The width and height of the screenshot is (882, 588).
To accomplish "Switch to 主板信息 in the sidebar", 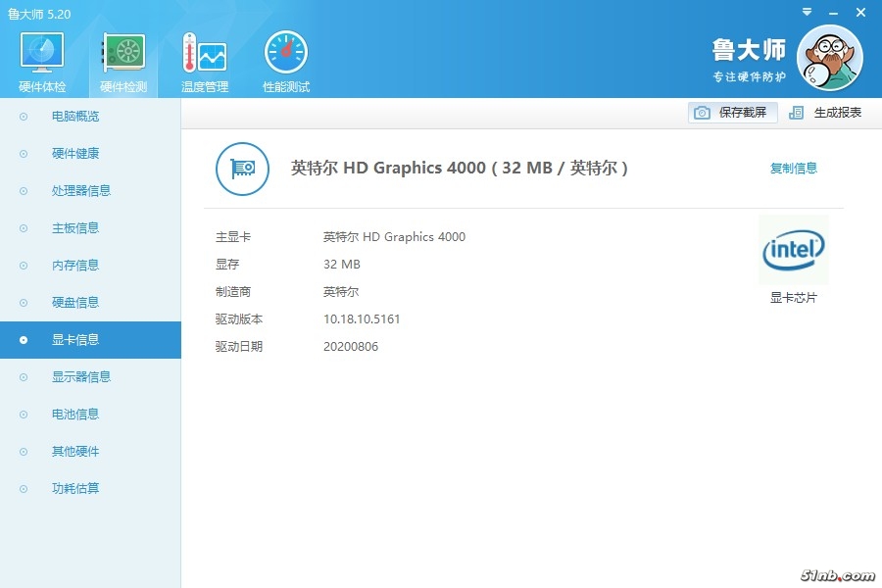I will pos(75,228).
